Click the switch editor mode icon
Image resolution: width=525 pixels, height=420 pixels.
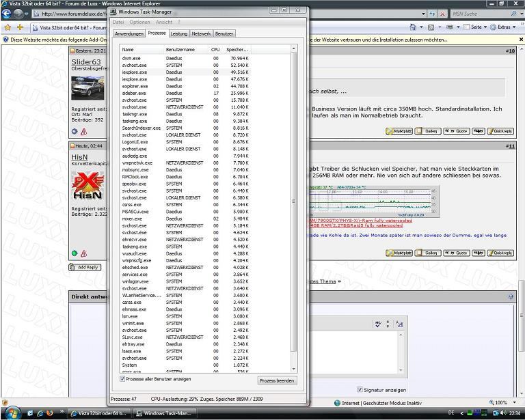click(x=399, y=324)
